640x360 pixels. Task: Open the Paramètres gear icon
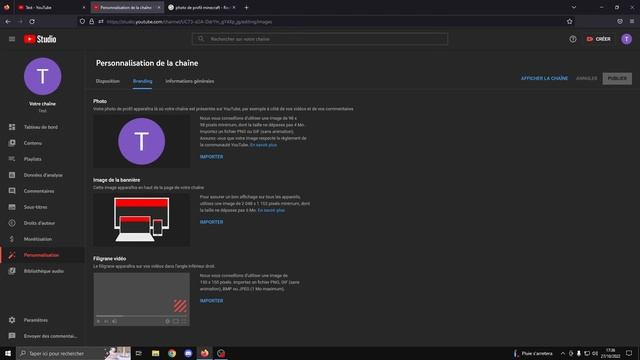[x=12, y=320]
